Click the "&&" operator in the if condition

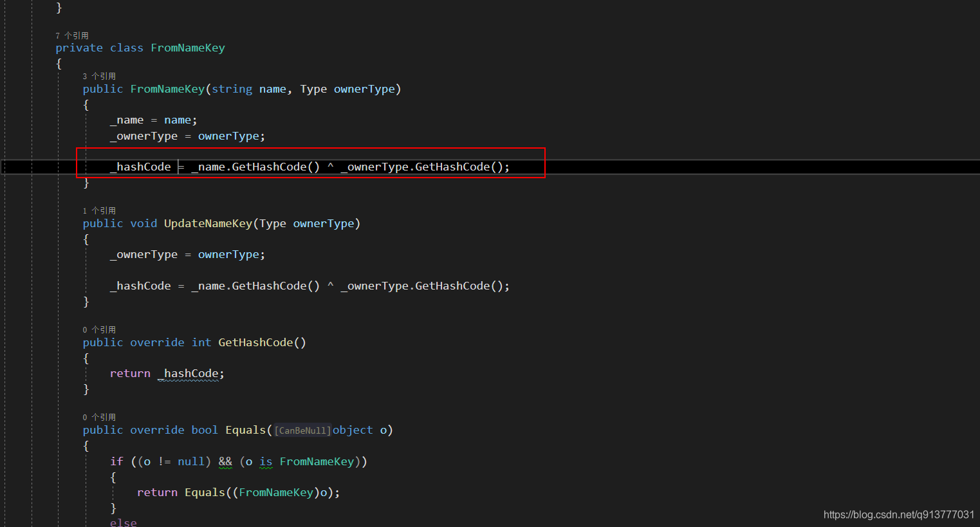point(225,461)
